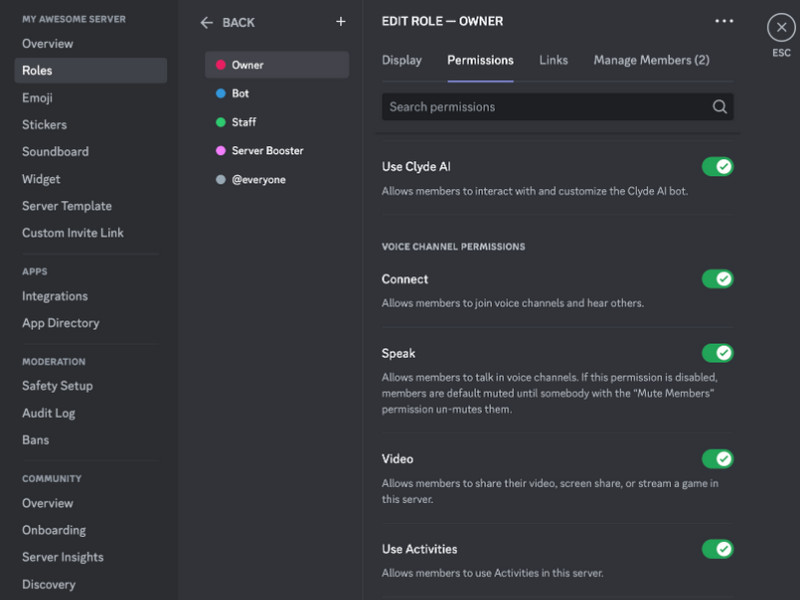Image resolution: width=800 pixels, height=600 pixels.
Task: Disable Use Activities permission
Action: [717, 549]
